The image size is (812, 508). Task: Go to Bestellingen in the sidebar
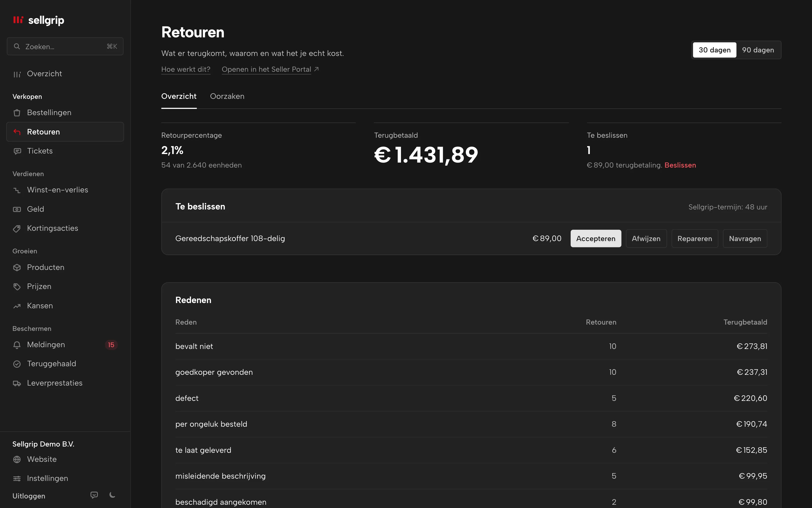pos(65,113)
